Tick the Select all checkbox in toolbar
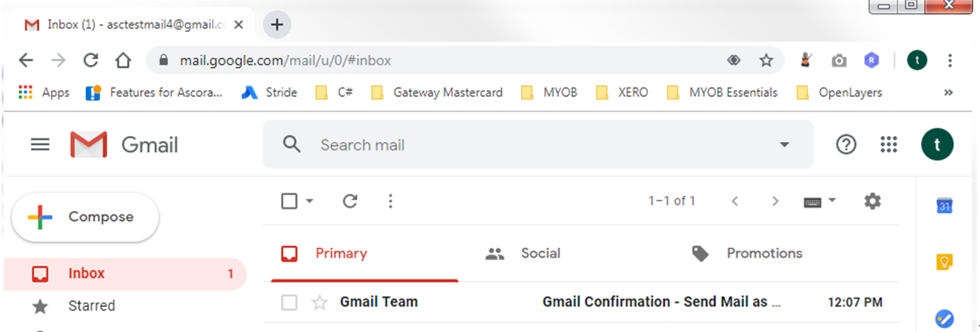 coord(289,201)
